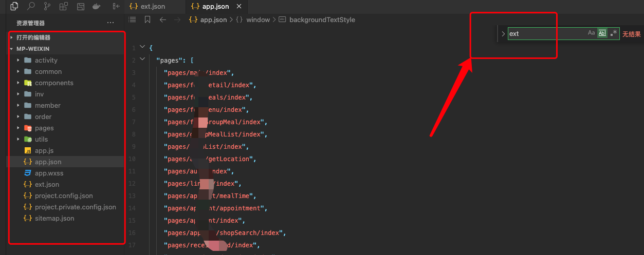The height and width of the screenshot is (255, 644).
Task: Toggle Match Case in find widget
Action: coord(591,33)
